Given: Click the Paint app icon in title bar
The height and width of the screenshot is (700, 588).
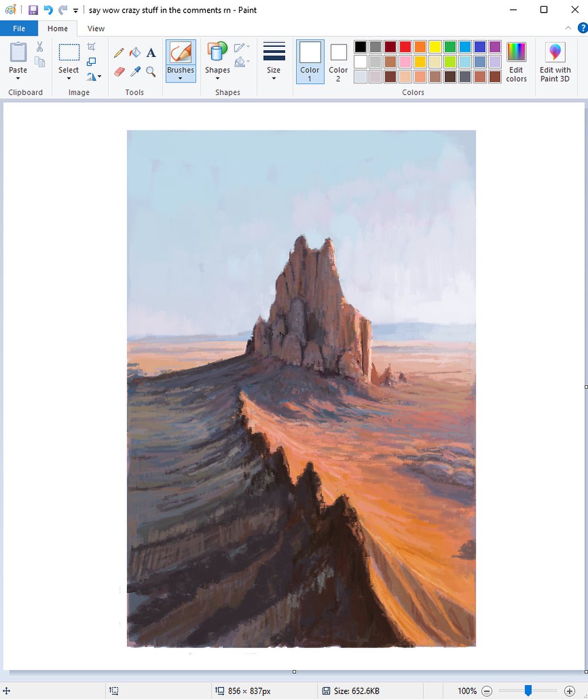Looking at the screenshot, I should click(x=10, y=10).
